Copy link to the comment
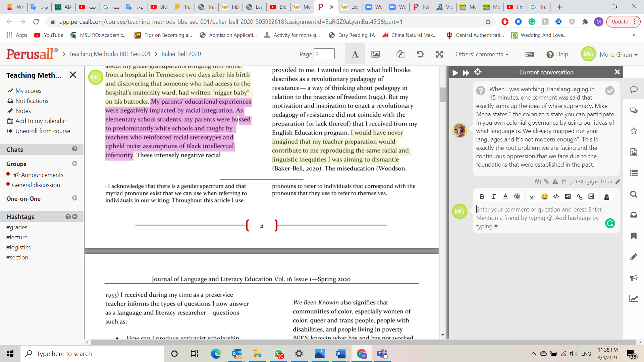The height and width of the screenshot is (362, 644). [546, 181]
